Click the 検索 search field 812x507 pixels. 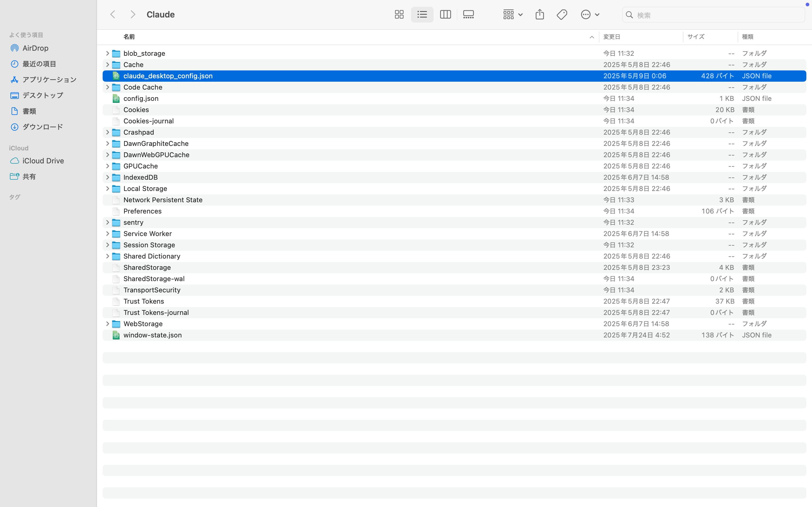click(718, 15)
